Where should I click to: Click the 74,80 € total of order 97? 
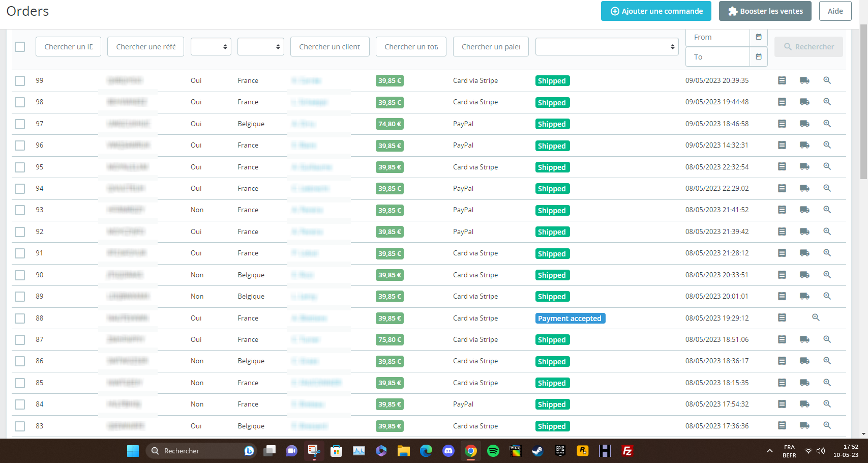click(390, 124)
